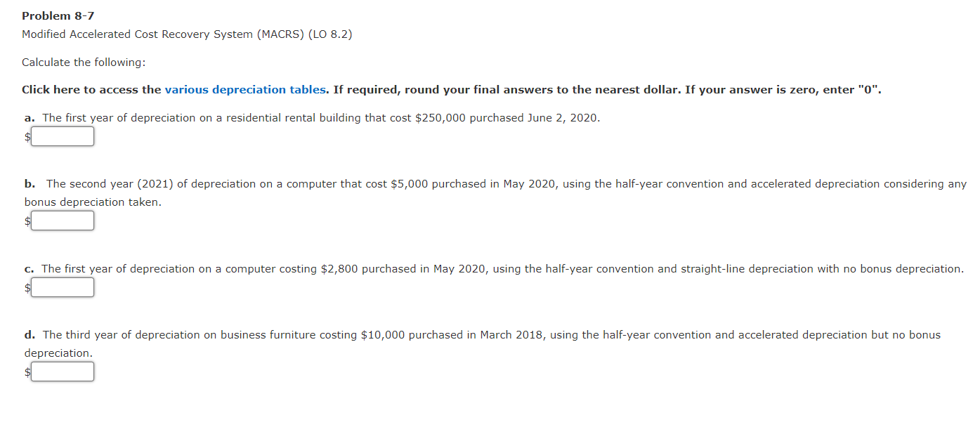Open the various depreciation tables link

coord(245,89)
